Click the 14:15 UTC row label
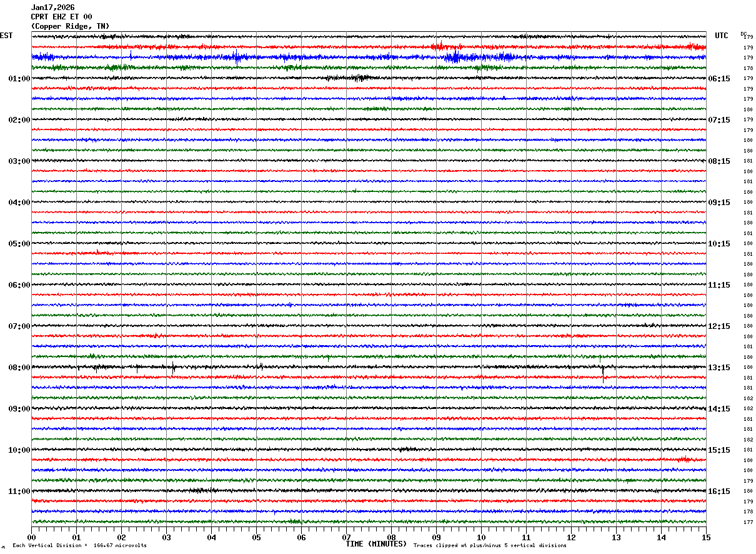The image size is (756, 554). (x=719, y=409)
